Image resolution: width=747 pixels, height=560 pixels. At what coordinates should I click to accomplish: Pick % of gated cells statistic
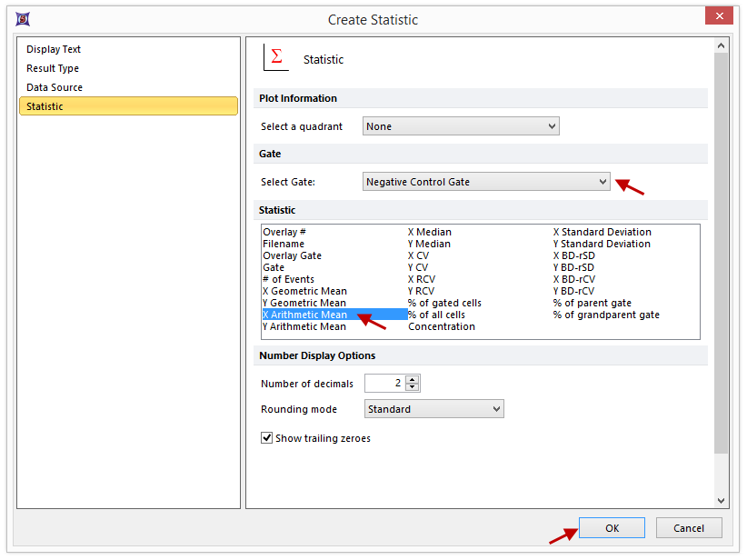[x=444, y=303]
